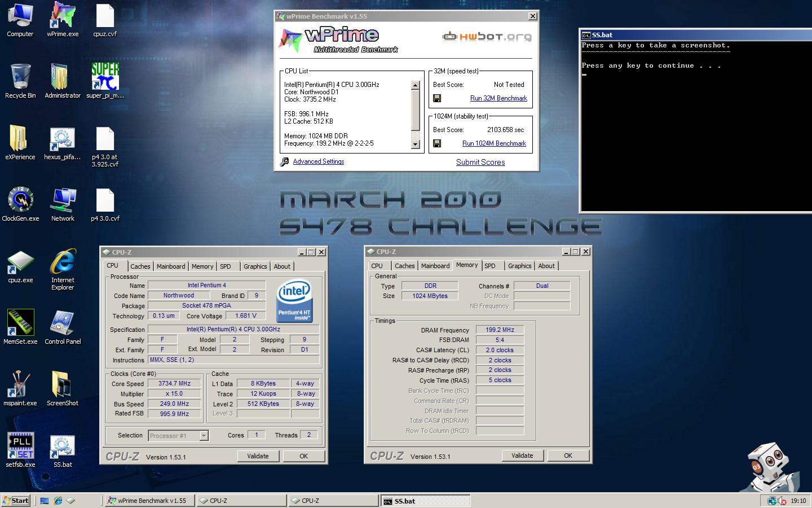812x508 pixels.
Task: Launch hexus_pifast shortcut icon
Action: pos(62,139)
